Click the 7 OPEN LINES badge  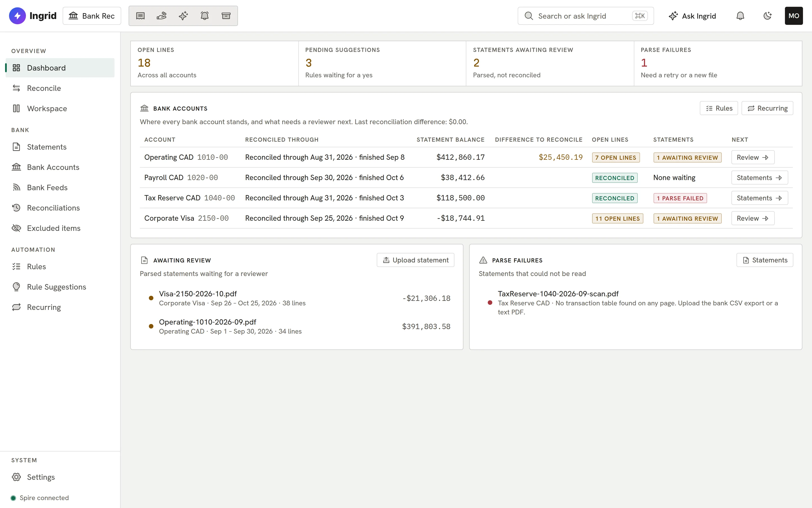[616, 157]
